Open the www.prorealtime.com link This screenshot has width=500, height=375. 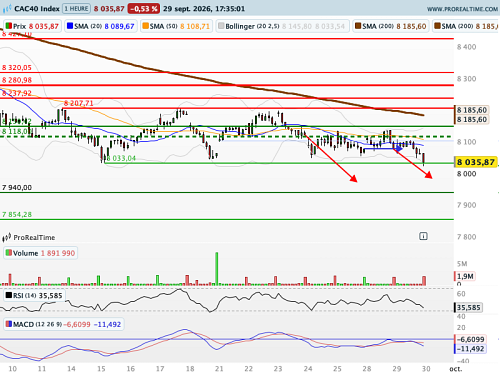click(x=462, y=9)
